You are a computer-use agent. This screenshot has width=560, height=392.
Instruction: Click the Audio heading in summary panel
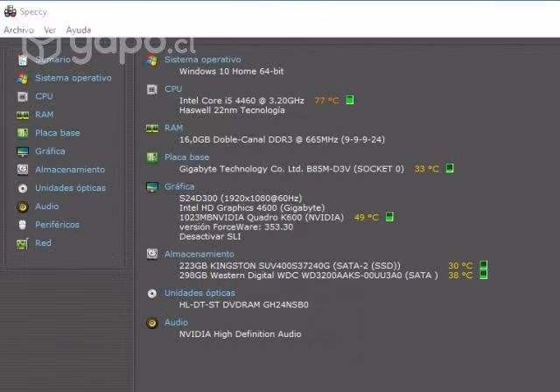pyautogui.click(x=176, y=322)
